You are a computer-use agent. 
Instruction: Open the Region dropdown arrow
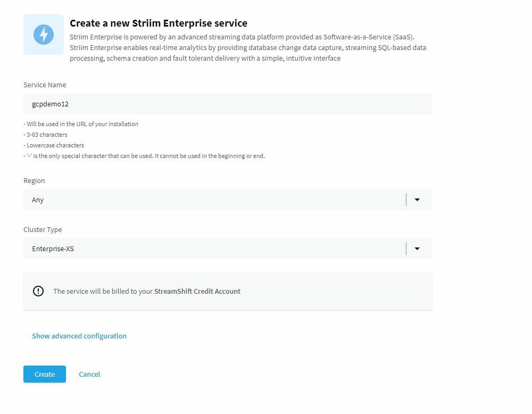(x=417, y=200)
